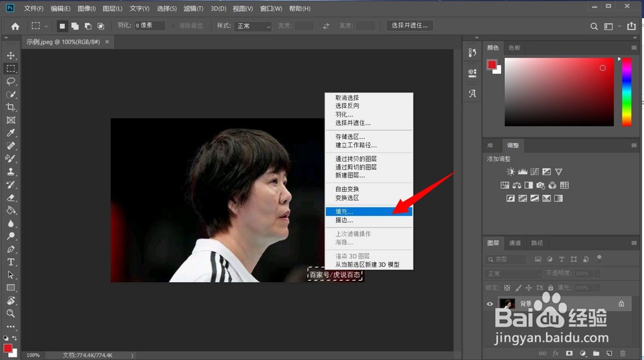Open layer filter 类型 dropdown
Screen dimensions: 644x360
505,260
